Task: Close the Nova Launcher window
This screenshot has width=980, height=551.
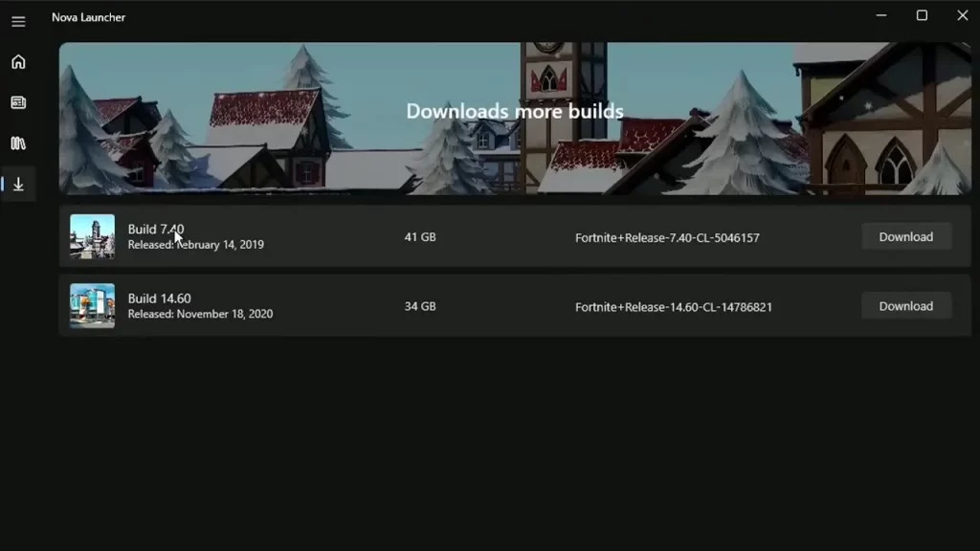Action: pyautogui.click(x=963, y=15)
